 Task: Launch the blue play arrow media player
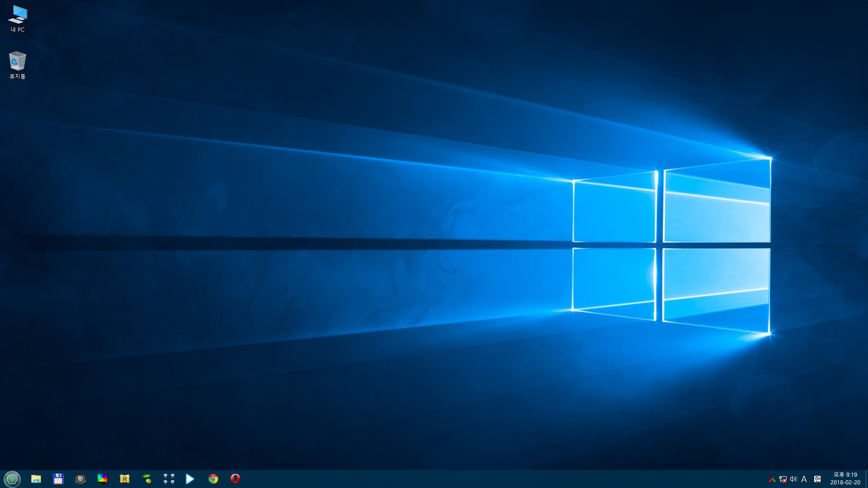pyautogui.click(x=190, y=479)
